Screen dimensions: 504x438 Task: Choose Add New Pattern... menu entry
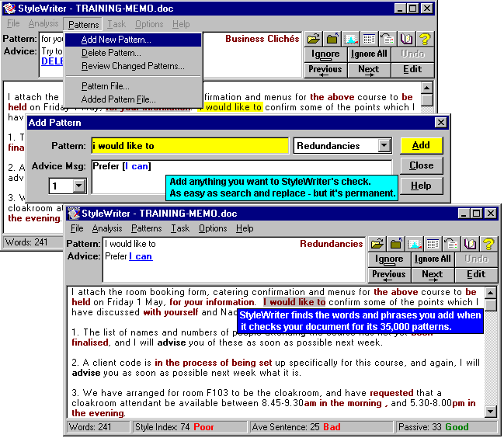tap(133, 40)
